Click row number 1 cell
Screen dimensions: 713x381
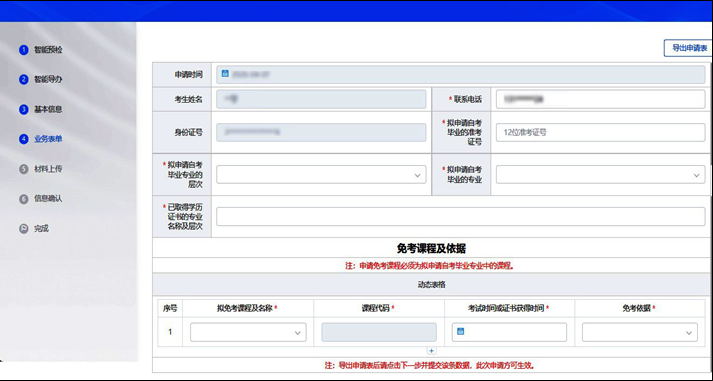170,332
